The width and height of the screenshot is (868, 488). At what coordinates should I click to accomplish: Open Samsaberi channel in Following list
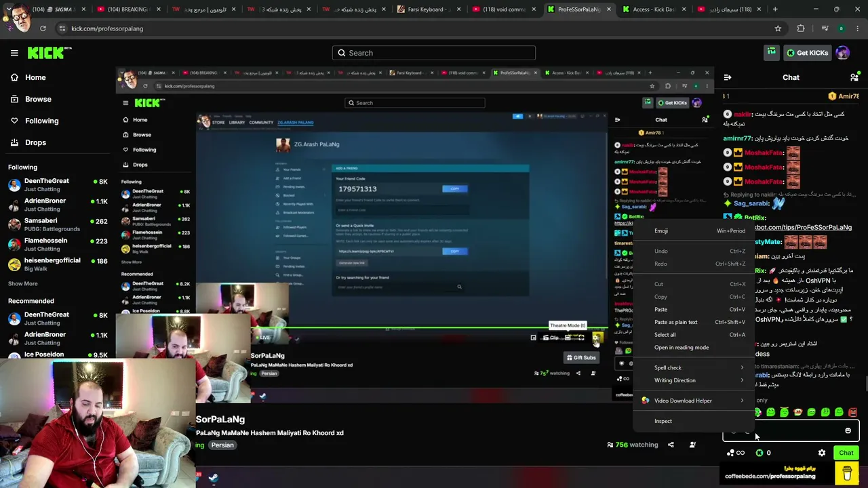58,224
